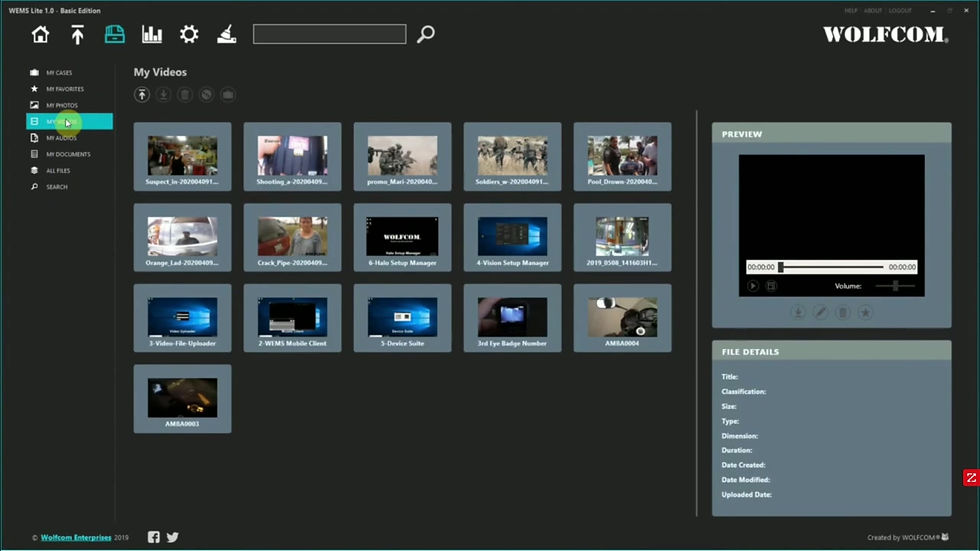Select the promo_Mari video thumbnail
The height and width of the screenshot is (551, 980).
click(x=402, y=157)
